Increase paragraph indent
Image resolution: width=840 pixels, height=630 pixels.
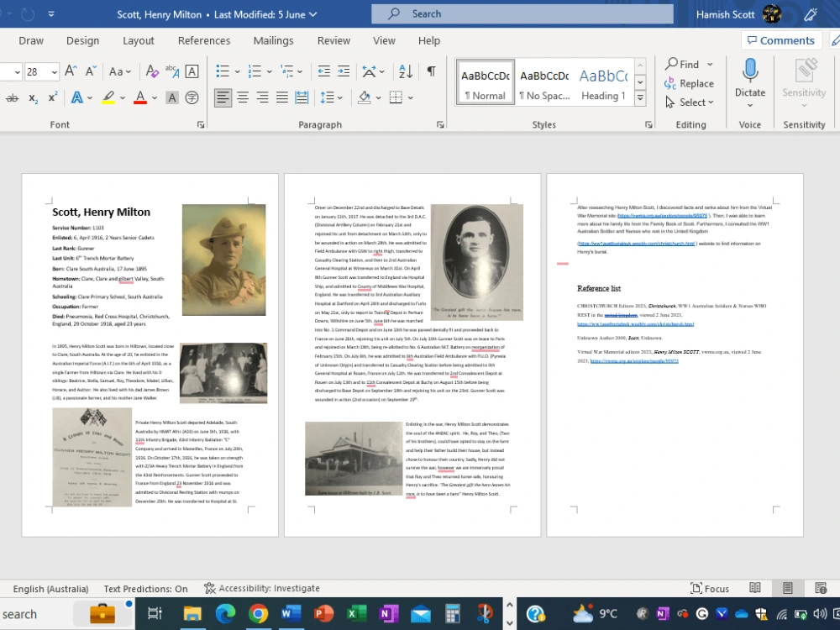344,71
